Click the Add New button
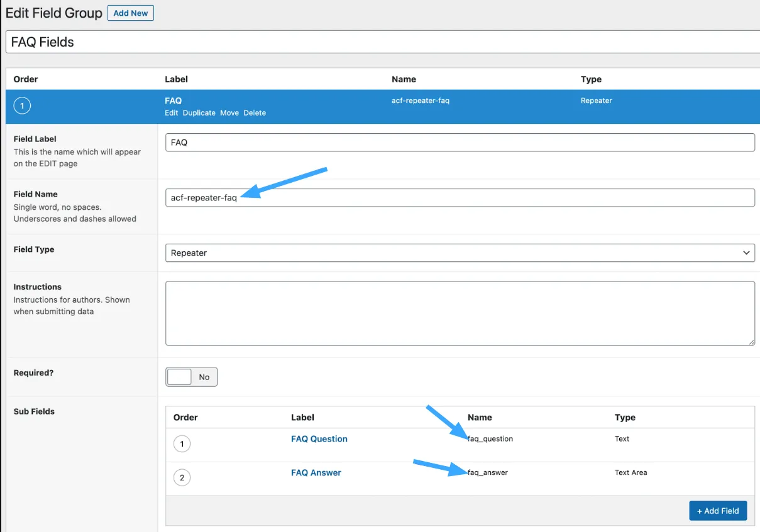 pyautogui.click(x=131, y=13)
